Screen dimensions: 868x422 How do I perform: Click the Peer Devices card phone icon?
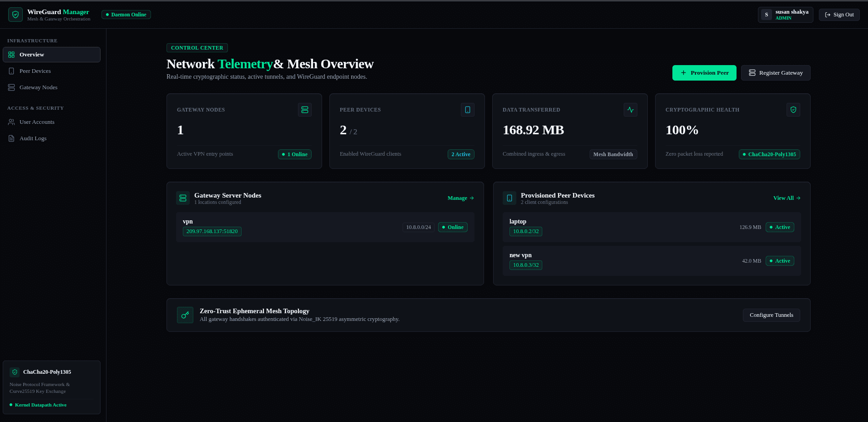point(468,110)
